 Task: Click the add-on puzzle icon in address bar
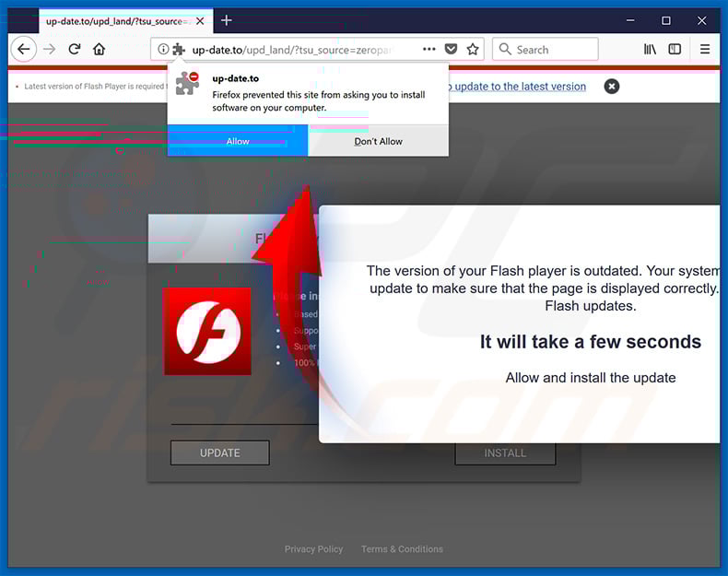coord(179,49)
